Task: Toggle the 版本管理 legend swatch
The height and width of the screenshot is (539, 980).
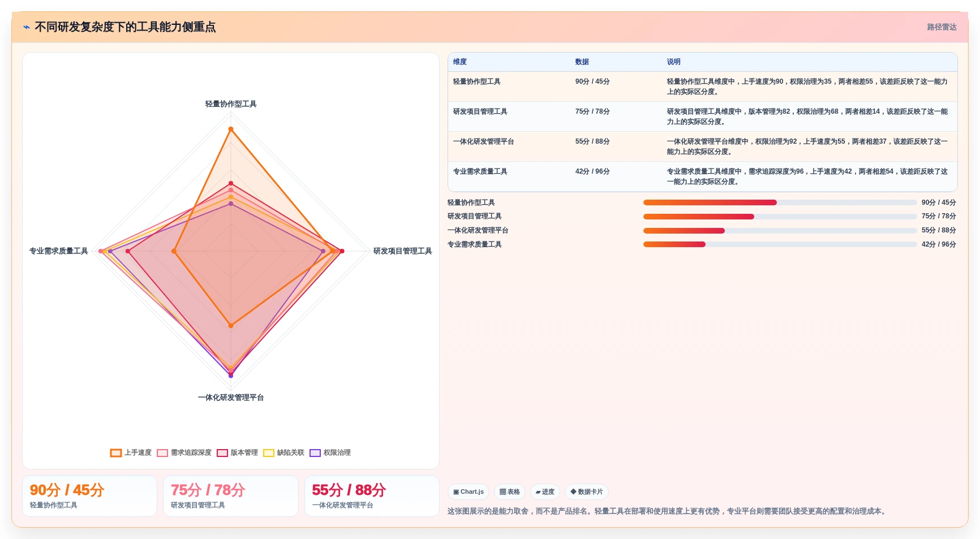Action: pos(222,453)
